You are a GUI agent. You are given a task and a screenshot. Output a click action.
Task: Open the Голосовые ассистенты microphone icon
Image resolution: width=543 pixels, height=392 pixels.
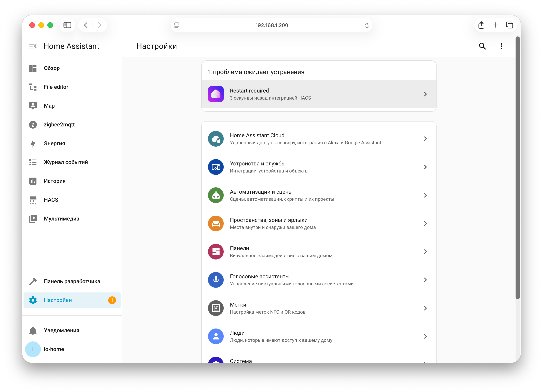(x=216, y=280)
